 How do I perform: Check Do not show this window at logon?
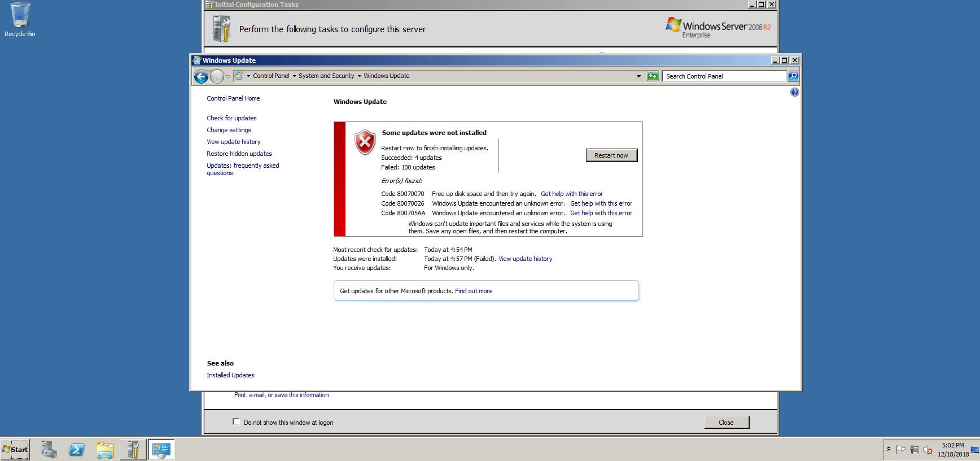[236, 421]
